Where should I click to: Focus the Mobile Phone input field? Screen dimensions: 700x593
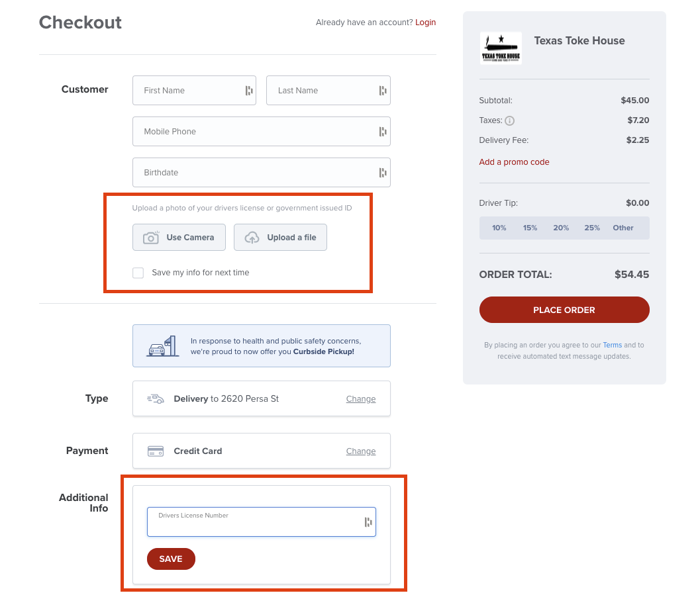click(261, 132)
